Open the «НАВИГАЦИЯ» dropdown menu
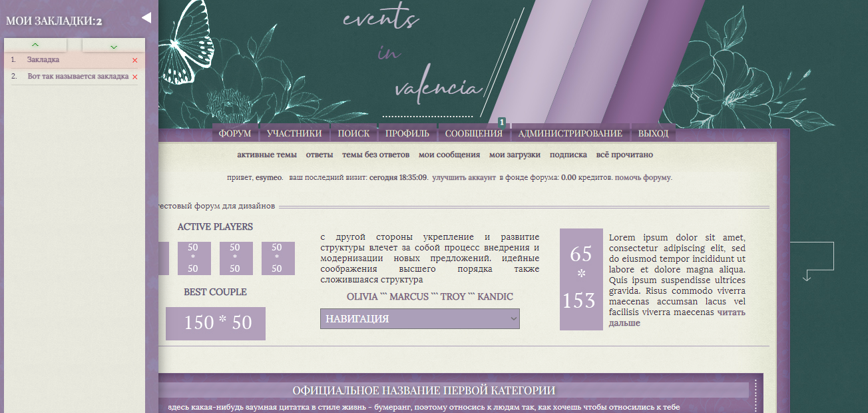 [x=419, y=318]
